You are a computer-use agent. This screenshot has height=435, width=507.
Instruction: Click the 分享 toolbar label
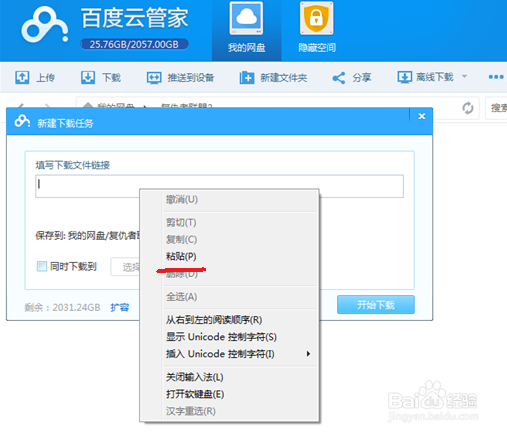[362, 78]
